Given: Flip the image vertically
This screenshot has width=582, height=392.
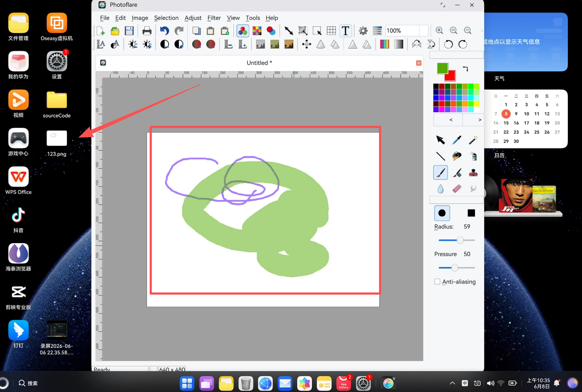Looking at the screenshot, I should pos(431,44).
